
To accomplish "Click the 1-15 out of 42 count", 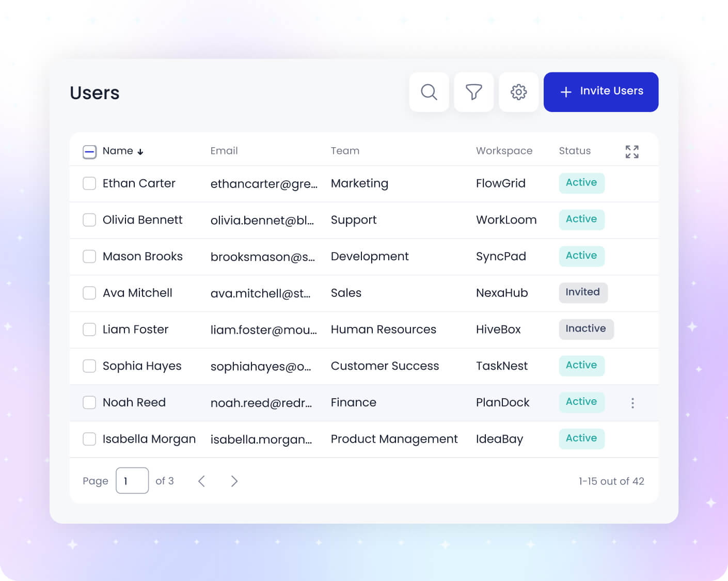I will [x=611, y=481].
